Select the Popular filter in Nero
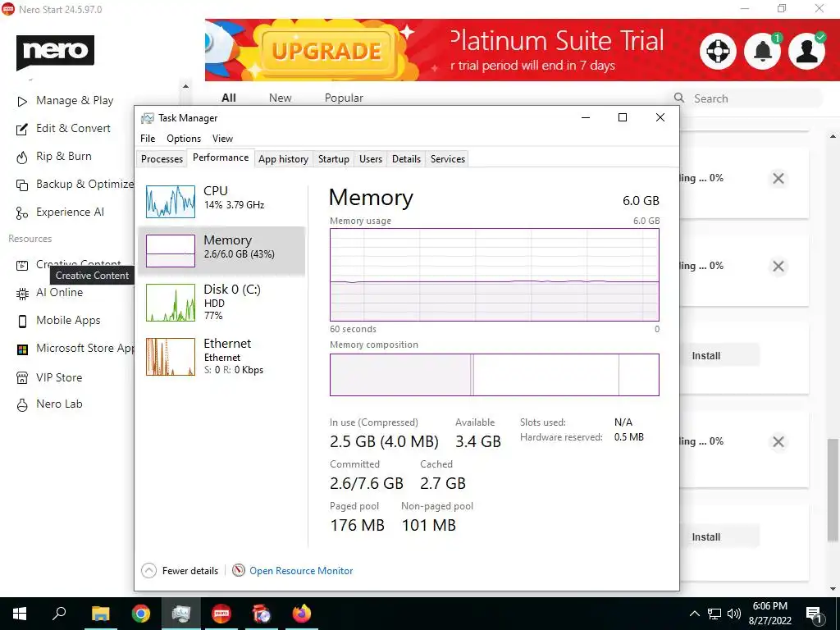This screenshot has height=630, width=840. 344,98
